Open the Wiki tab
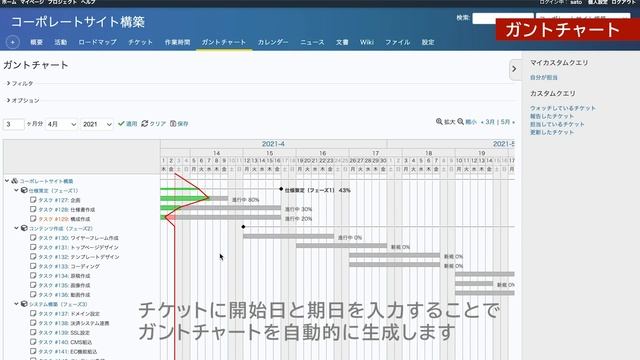Screen dimensions: 640x360 click(367, 42)
